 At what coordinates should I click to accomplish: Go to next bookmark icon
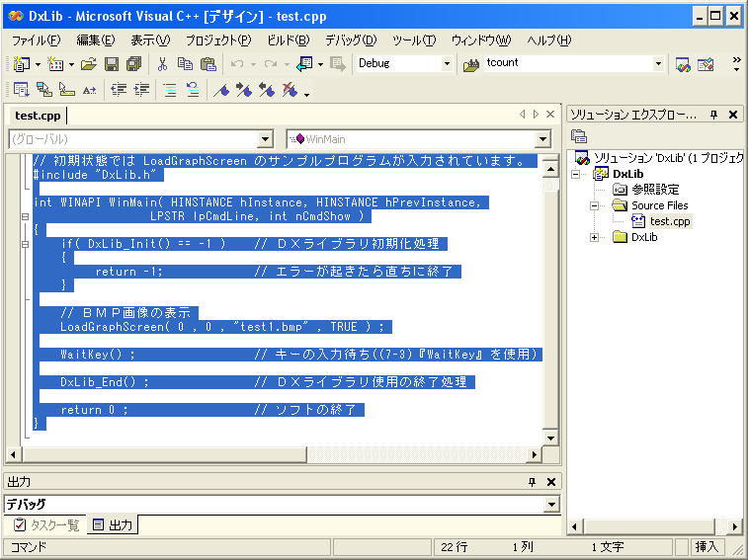[x=244, y=90]
